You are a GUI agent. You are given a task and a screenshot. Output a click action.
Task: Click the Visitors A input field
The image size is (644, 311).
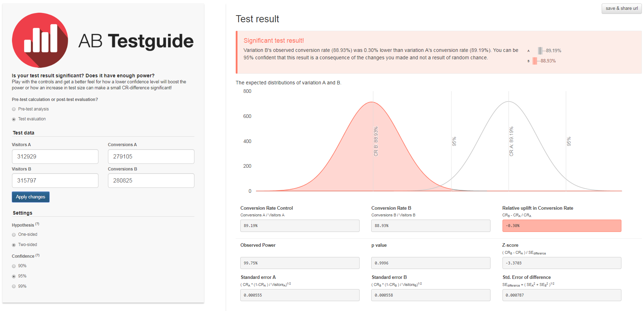(x=55, y=157)
